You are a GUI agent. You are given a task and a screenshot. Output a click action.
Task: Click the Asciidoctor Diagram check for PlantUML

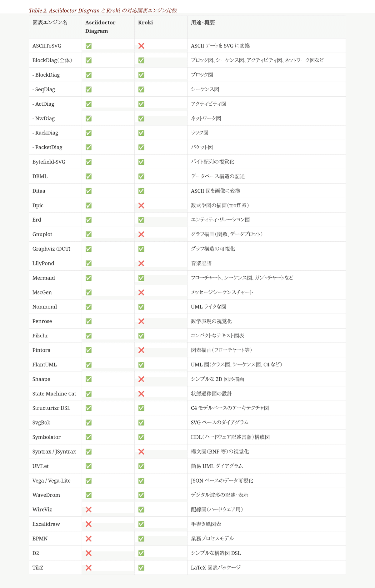click(x=88, y=365)
